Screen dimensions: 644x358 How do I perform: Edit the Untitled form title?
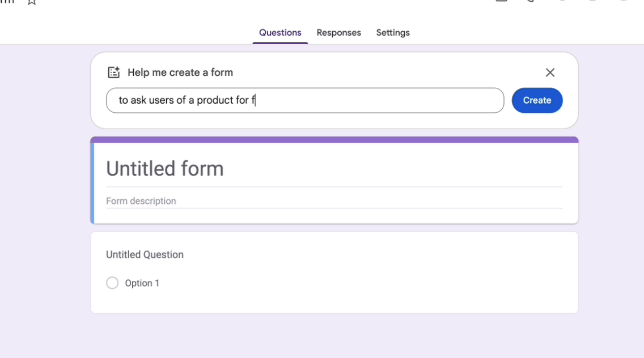[x=165, y=169]
